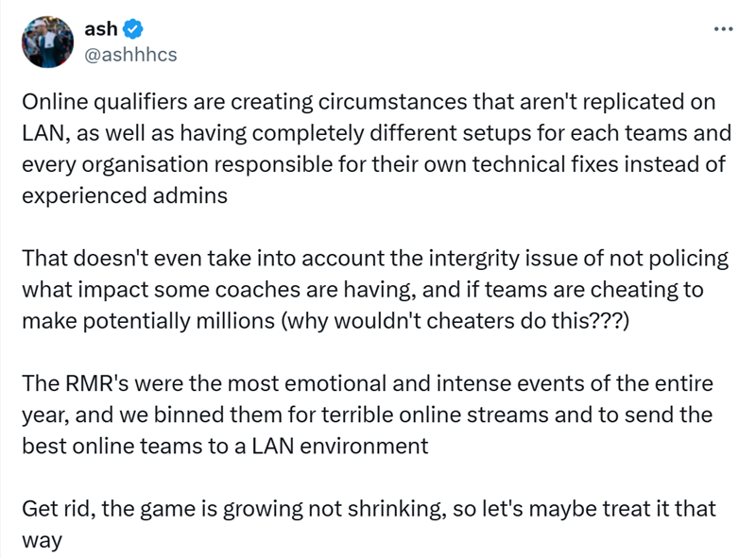Click the blue verified badge beside ash

(132, 29)
